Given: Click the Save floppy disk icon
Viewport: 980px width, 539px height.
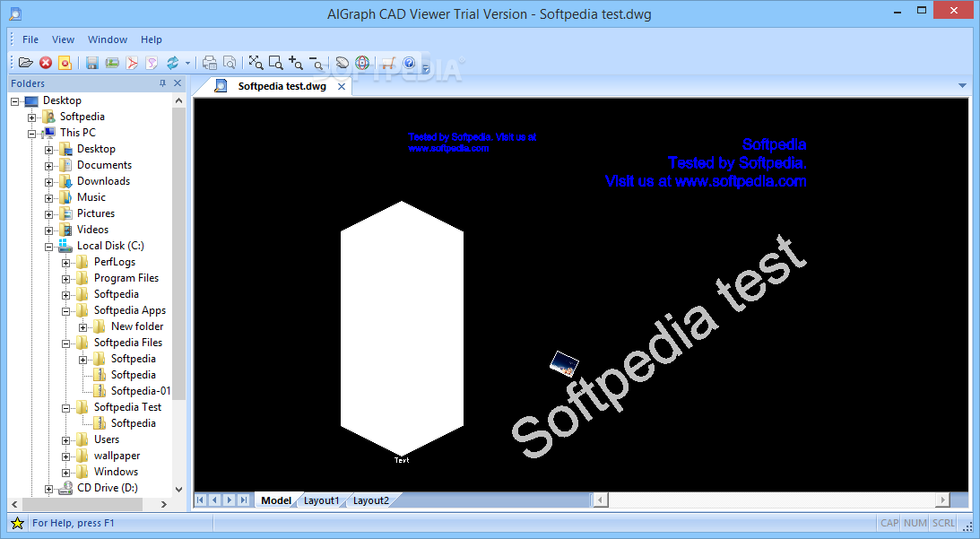Looking at the screenshot, I should click(x=91, y=63).
